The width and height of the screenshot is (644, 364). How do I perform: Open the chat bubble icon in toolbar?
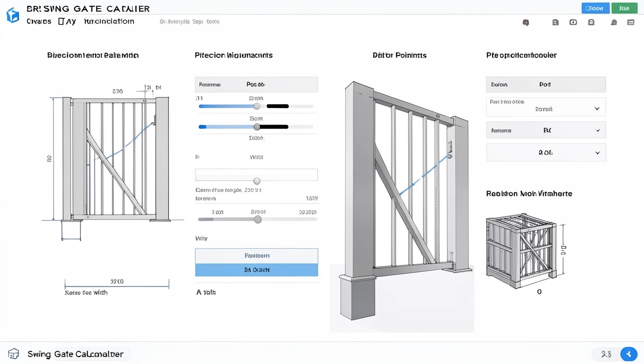pyautogui.click(x=526, y=22)
